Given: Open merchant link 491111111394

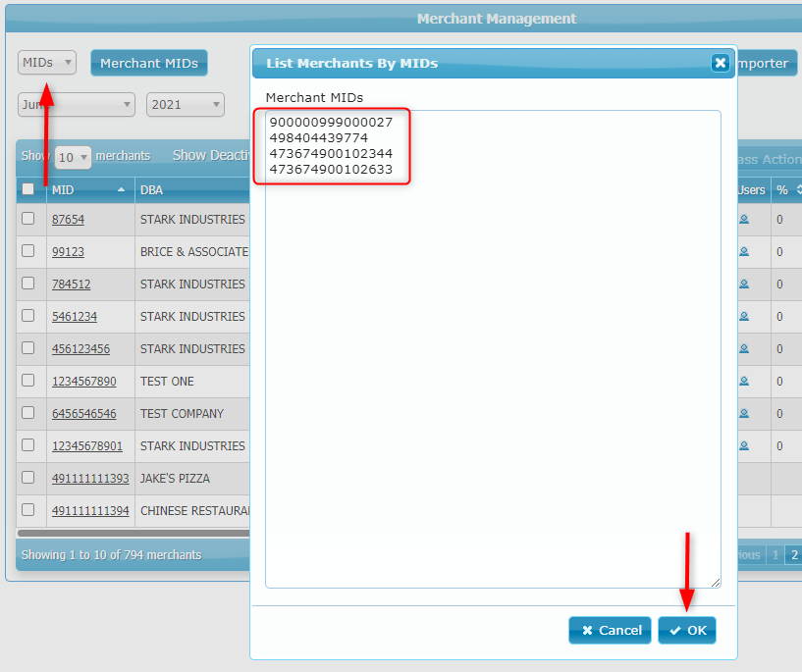Looking at the screenshot, I should [90, 511].
